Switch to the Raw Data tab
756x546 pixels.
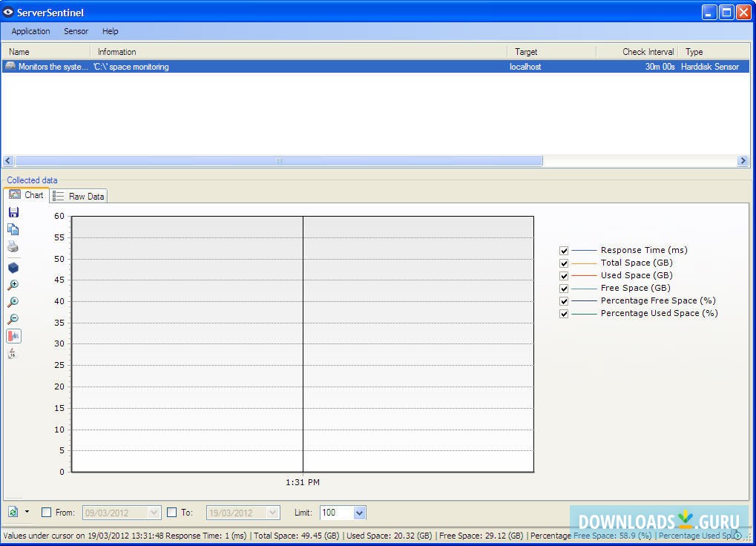tap(79, 196)
